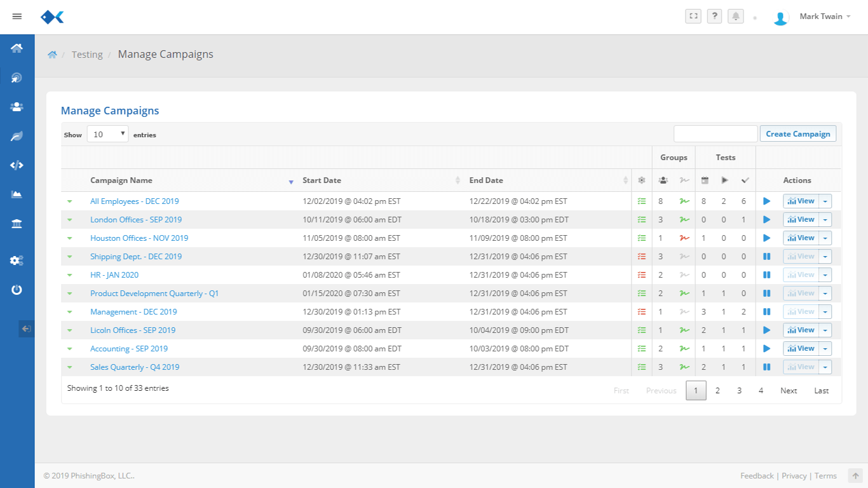
Task: Open the Show entries count dropdown
Action: click(x=107, y=134)
